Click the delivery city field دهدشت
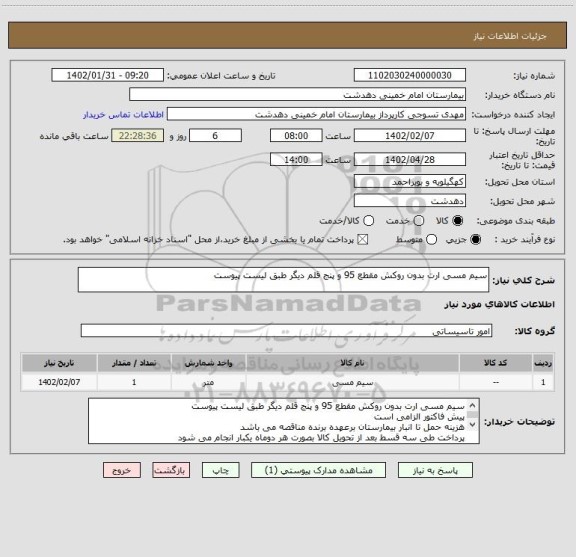The image size is (576, 557). pyautogui.click(x=410, y=201)
